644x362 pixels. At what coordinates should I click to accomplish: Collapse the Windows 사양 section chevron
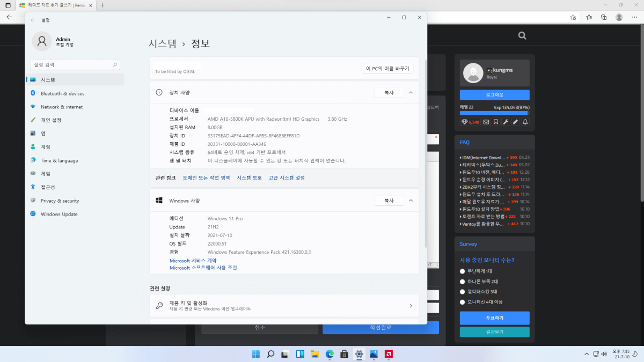pos(411,201)
